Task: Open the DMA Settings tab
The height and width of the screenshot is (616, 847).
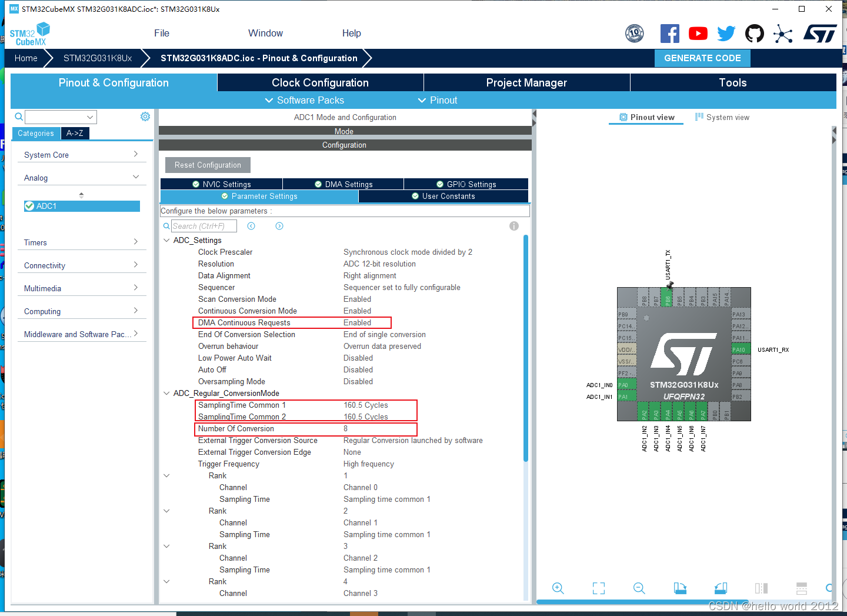Action: pos(343,184)
